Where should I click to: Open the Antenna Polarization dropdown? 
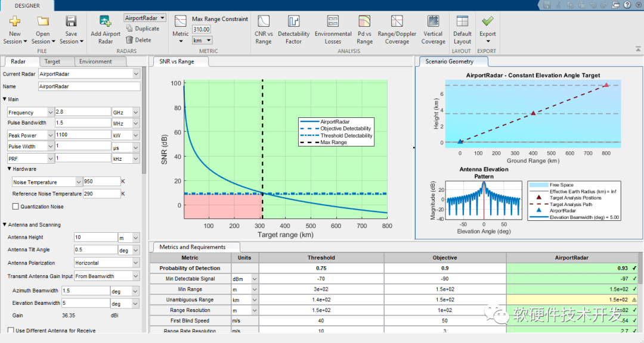click(x=106, y=263)
